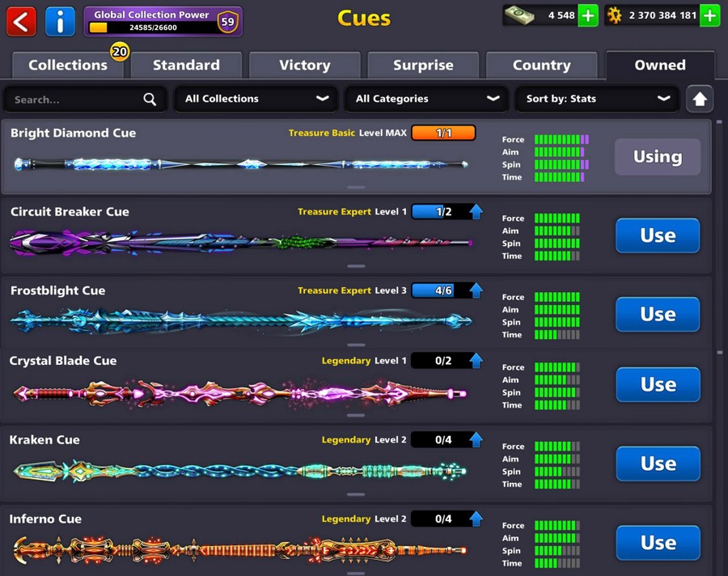Add cash with the green plus button

click(588, 15)
